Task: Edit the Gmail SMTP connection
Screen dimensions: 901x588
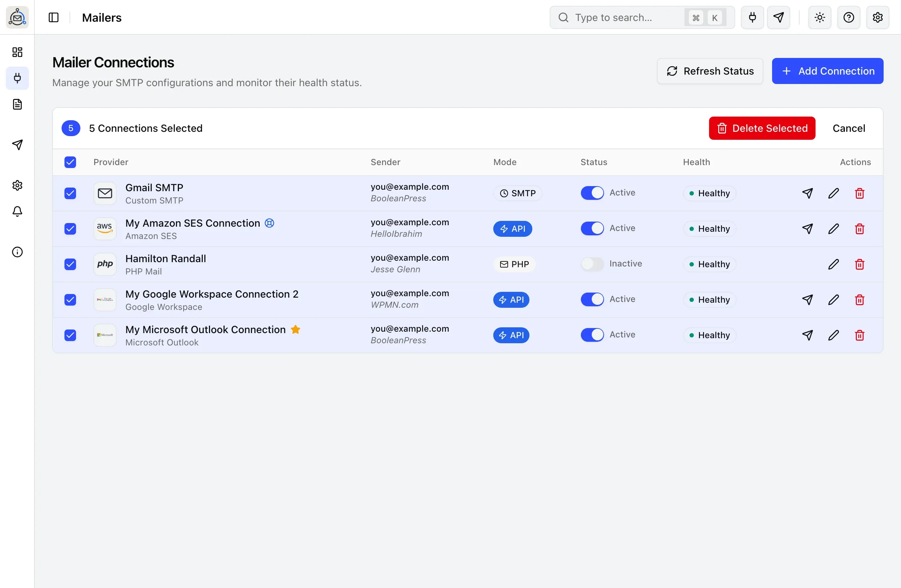Action: [x=833, y=193]
